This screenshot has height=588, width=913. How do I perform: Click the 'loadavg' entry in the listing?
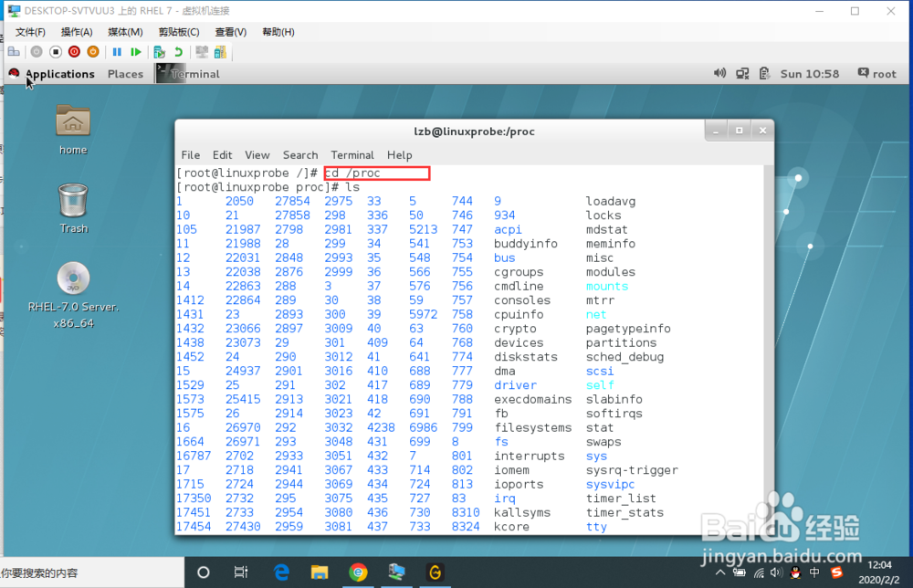610,202
